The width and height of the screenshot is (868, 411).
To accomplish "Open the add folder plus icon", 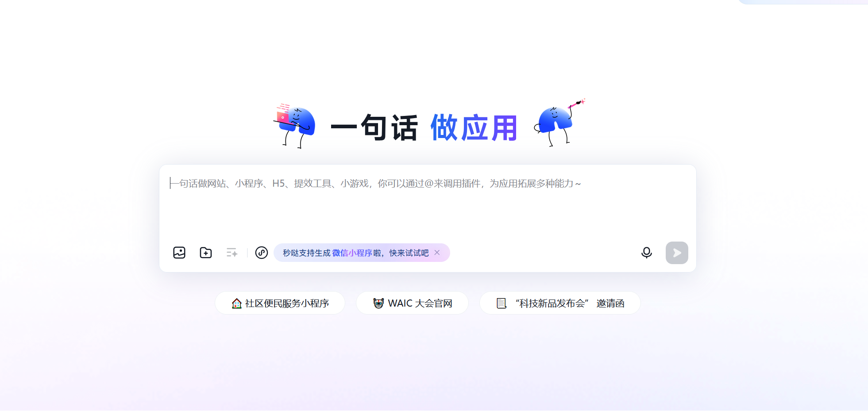I will click(206, 253).
